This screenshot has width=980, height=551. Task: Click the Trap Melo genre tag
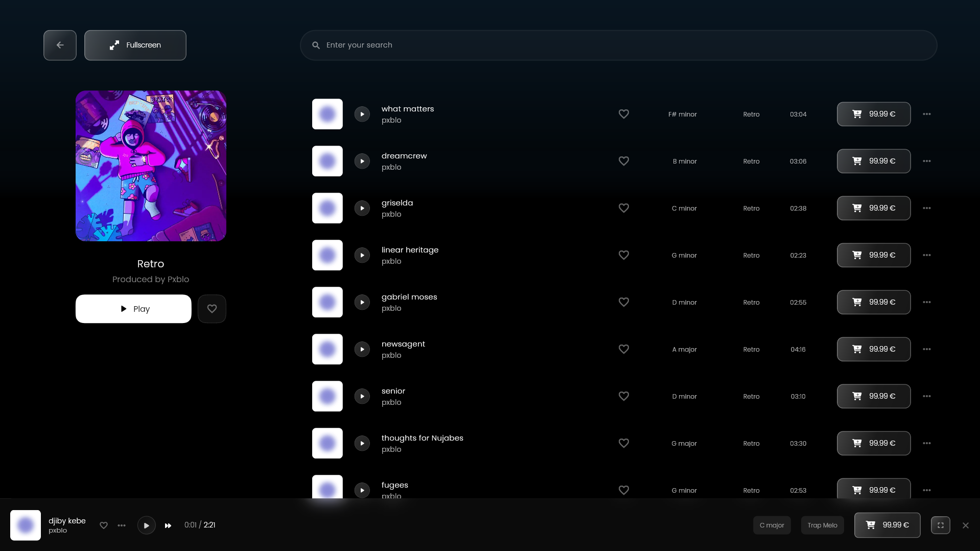point(823,525)
